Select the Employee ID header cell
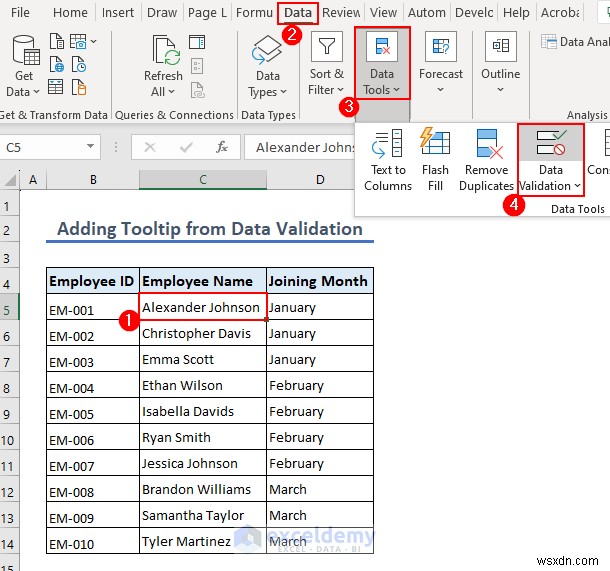Viewport: 610px width, 571px height. pos(93,281)
